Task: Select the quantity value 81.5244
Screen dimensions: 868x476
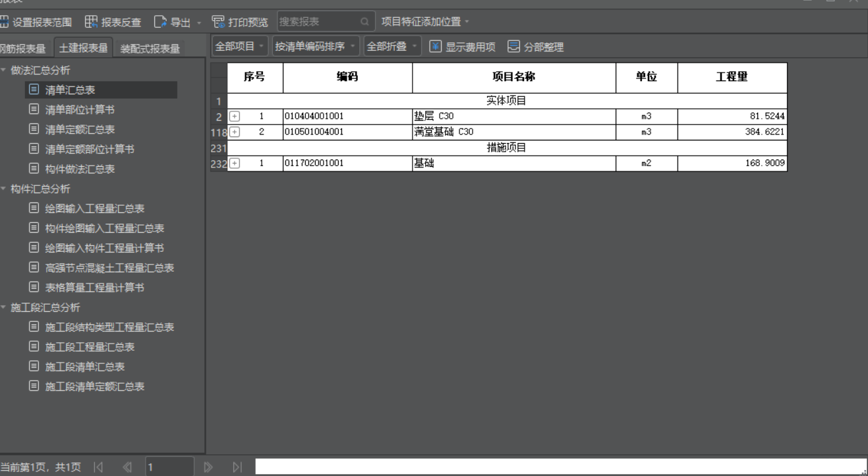Action: point(732,116)
